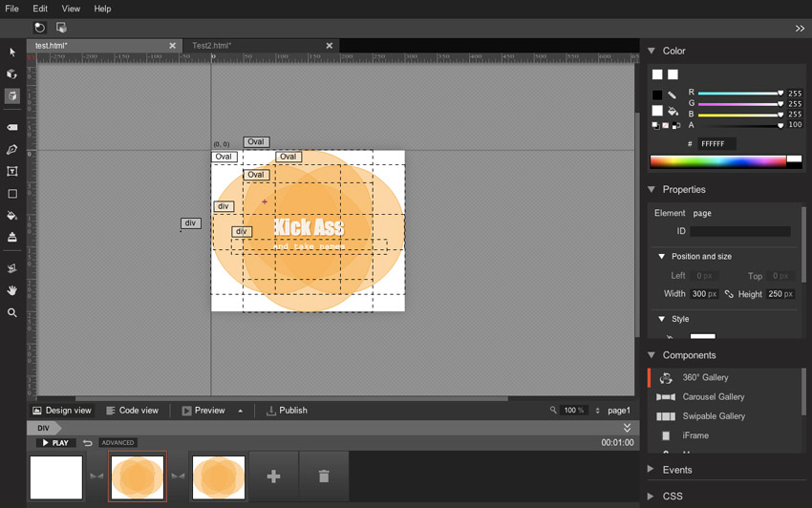Collapse the right panels with >> chevron

point(801,29)
